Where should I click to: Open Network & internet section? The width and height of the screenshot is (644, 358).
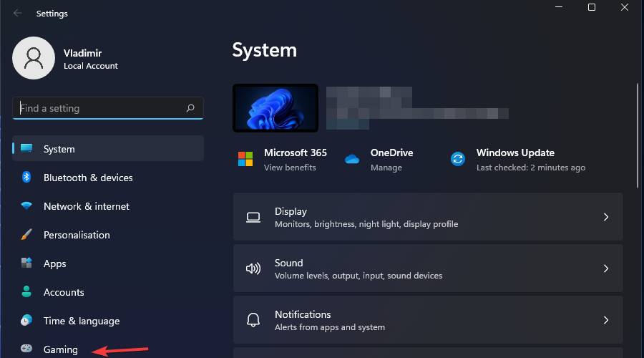point(108,206)
